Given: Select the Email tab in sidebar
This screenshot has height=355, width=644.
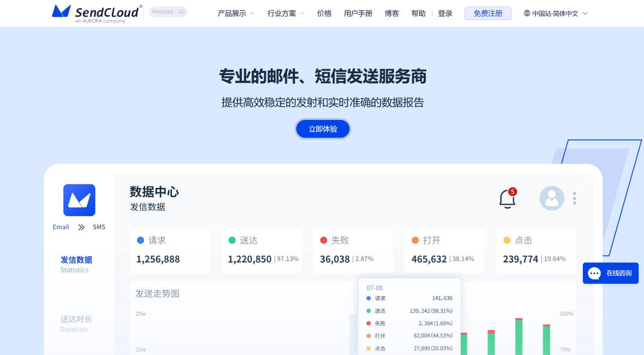Looking at the screenshot, I should pos(61,227).
